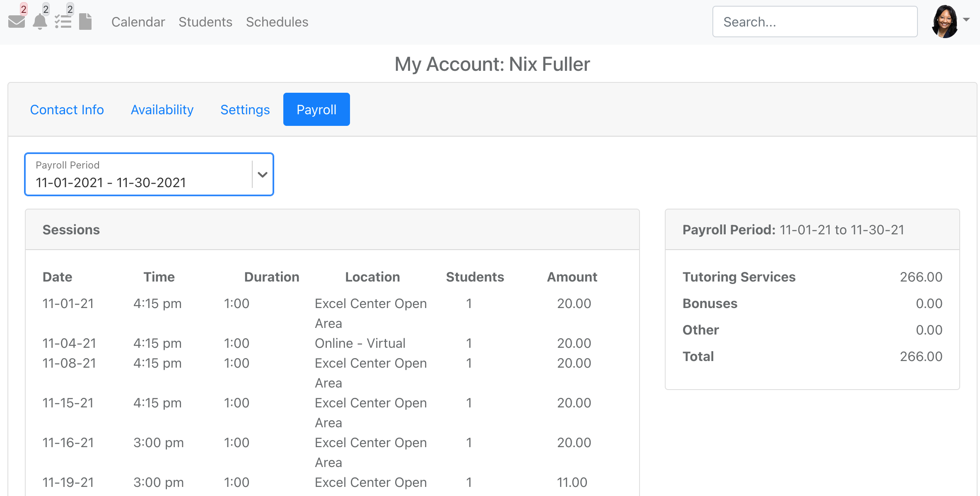The image size is (980, 496).
Task: Click the session date 11-04-21
Action: pos(69,343)
